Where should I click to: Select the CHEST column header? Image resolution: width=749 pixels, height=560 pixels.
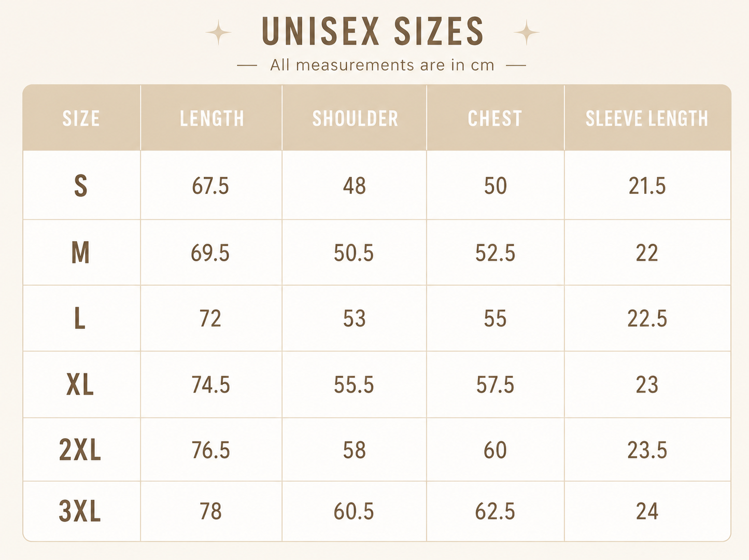point(495,119)
